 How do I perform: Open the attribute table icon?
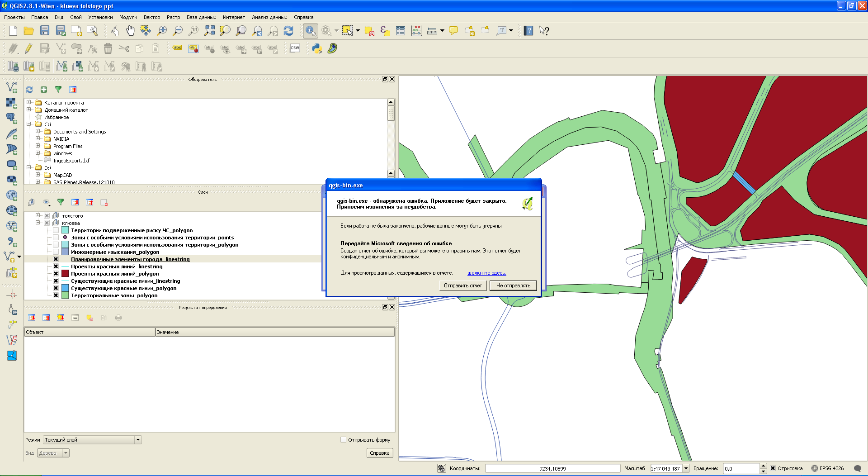tap(400, 31)
